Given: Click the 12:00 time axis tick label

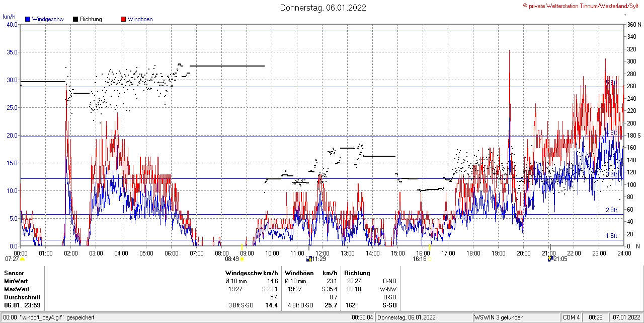Looking at the screenshot, I should click(323, 253).
